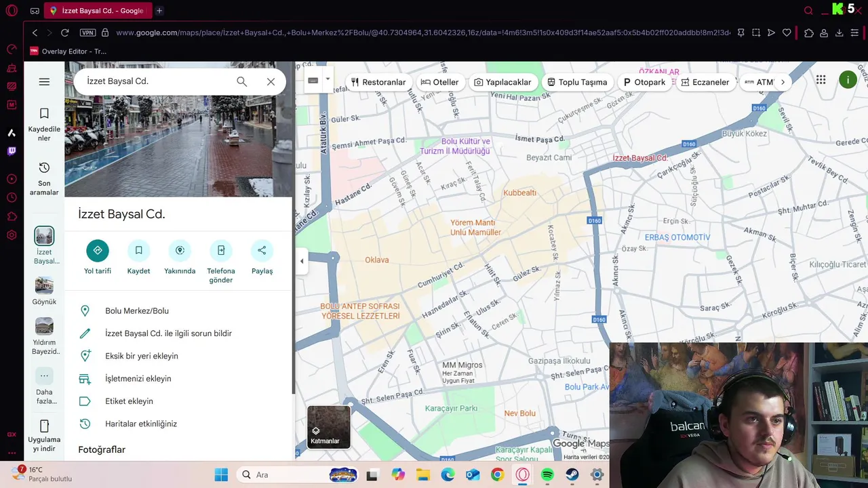Add page to Opera heart bookmarks

[787, 33]
